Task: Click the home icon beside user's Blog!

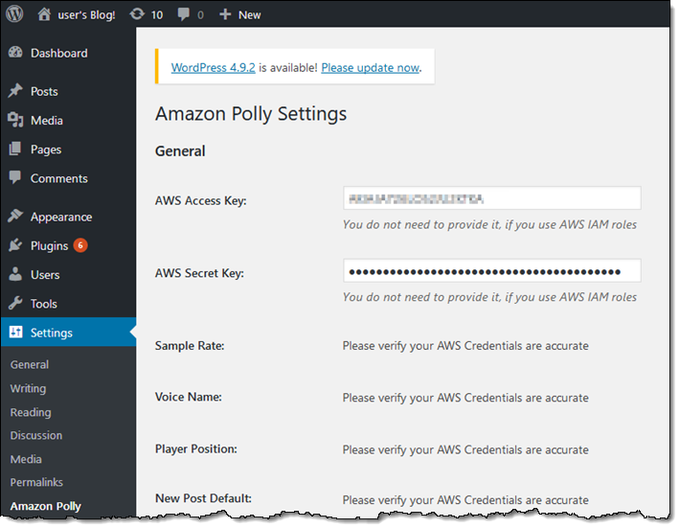Action: tap(43, 15)
